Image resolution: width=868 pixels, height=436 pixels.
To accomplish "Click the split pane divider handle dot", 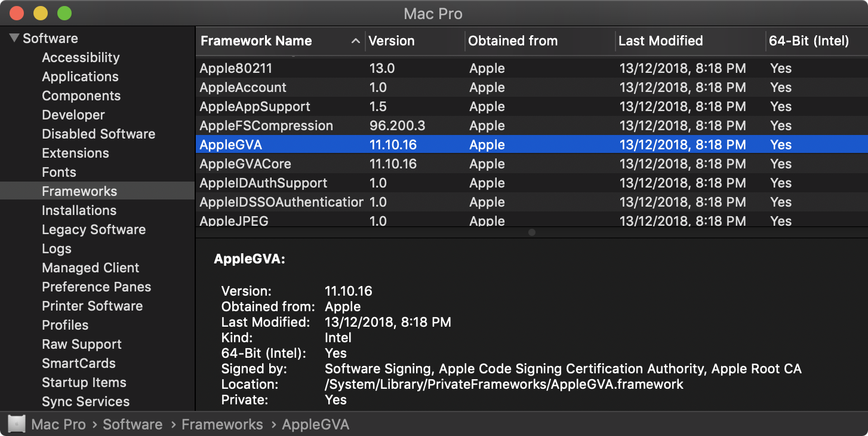I will 532,232.
